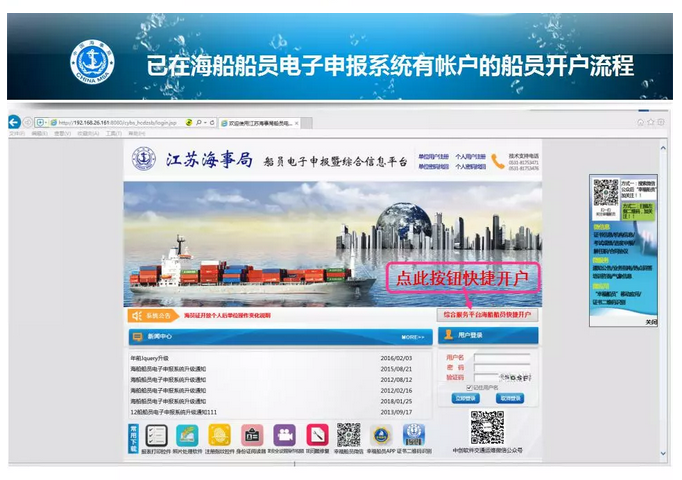Screen dimensions: 682x480
Task: Open the 文件 menu
Action: click(x=17, y=133)
